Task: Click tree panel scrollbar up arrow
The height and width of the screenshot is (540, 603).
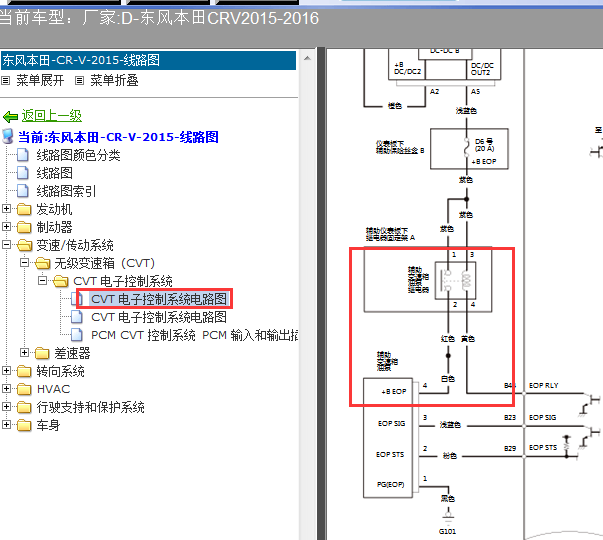Action: [x=307, y=58]
